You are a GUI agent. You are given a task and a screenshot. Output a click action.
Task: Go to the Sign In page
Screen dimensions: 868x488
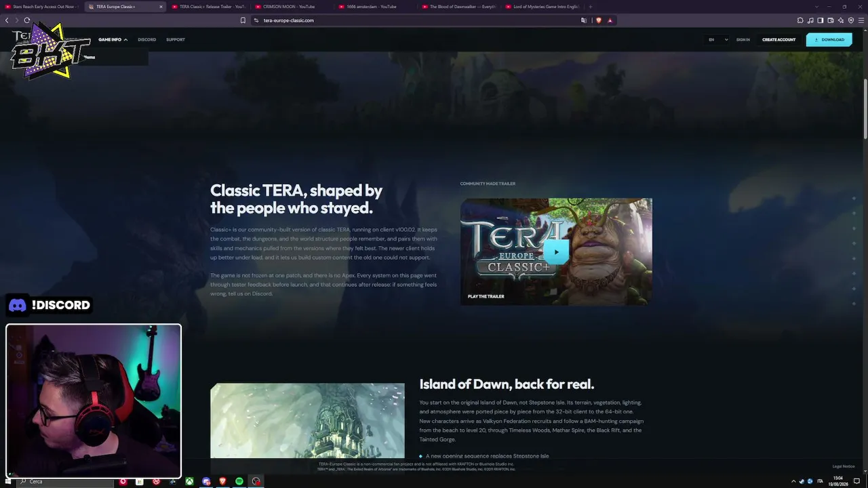(x=743, y=39)
